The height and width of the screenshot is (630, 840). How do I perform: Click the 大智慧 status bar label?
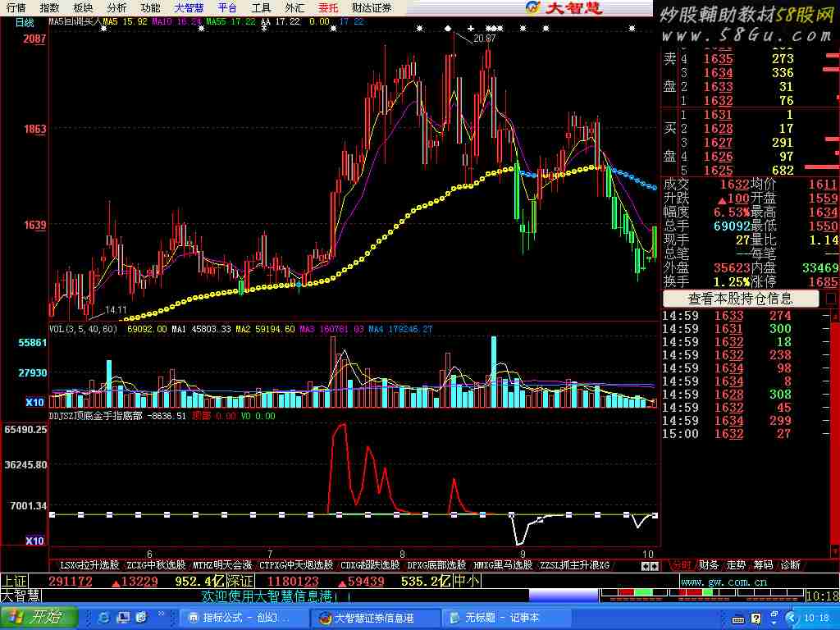(x=21, y=596)
